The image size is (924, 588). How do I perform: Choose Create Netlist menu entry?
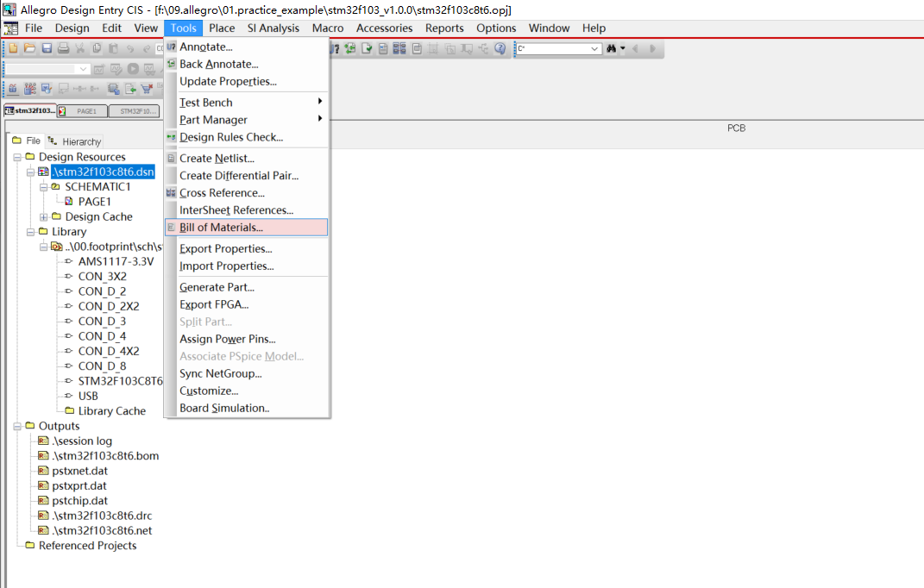(247, 159)
